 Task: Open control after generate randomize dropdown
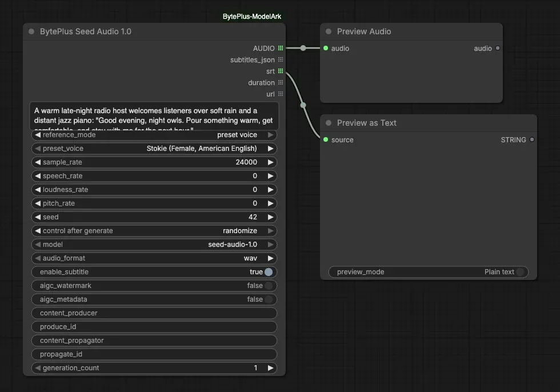(154, 231)
